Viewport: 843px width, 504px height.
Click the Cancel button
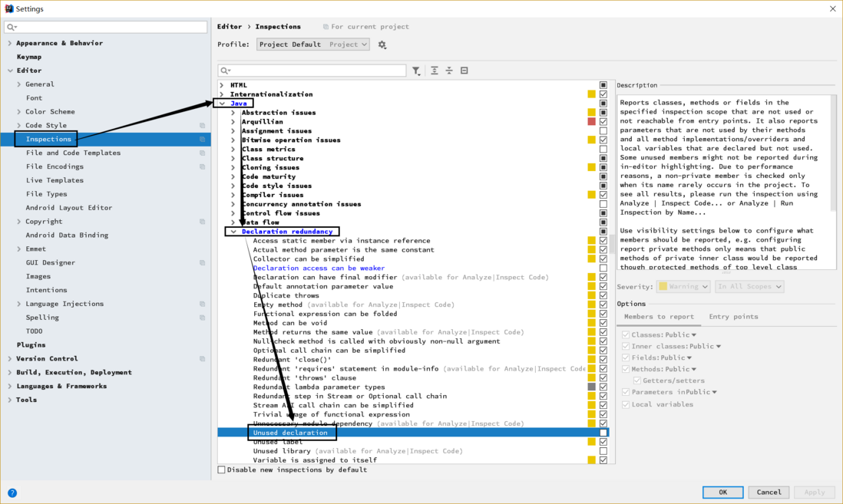769,492
